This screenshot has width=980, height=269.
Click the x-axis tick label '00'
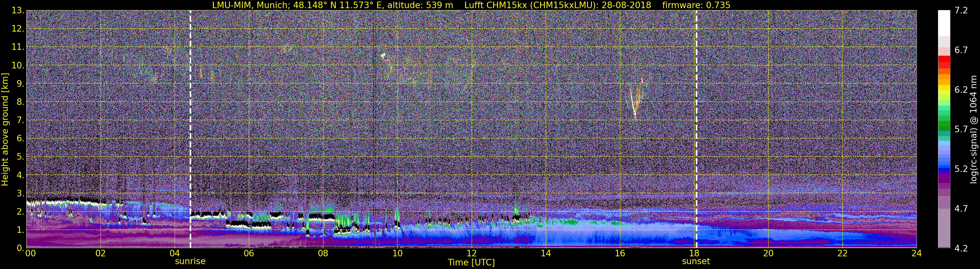click(31, 253)
